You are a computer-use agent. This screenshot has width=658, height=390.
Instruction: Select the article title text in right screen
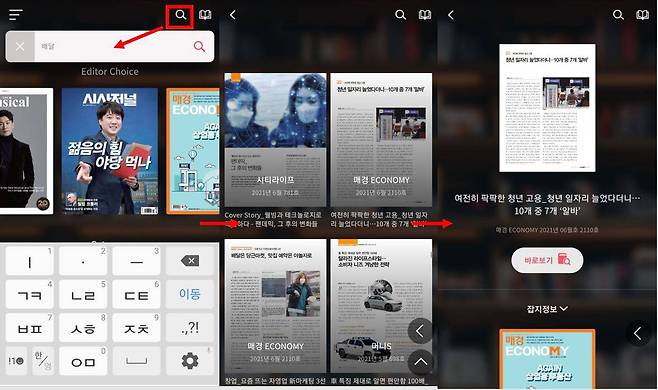[547, 204]
